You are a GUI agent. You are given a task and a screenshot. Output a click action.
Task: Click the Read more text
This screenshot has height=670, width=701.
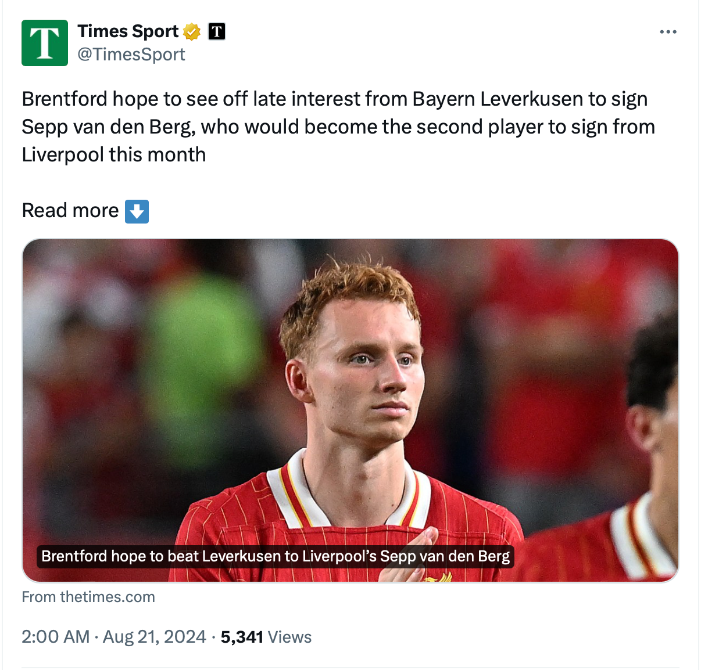(70, 211)
